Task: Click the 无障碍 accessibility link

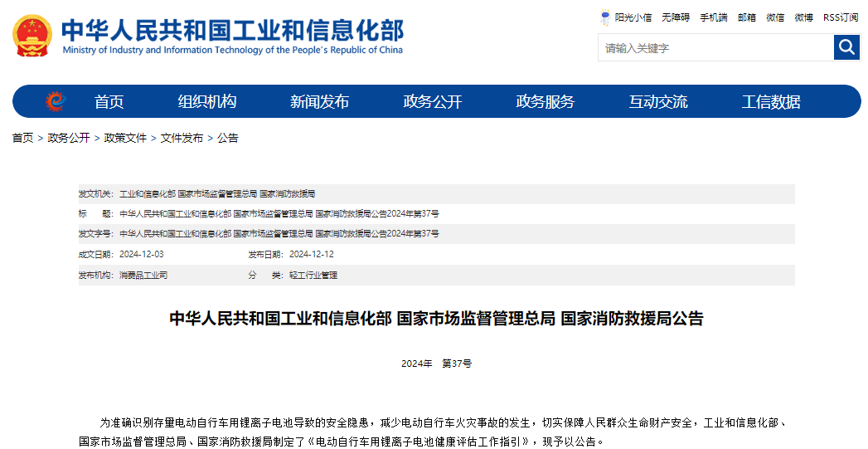Action: click(676, 17)
